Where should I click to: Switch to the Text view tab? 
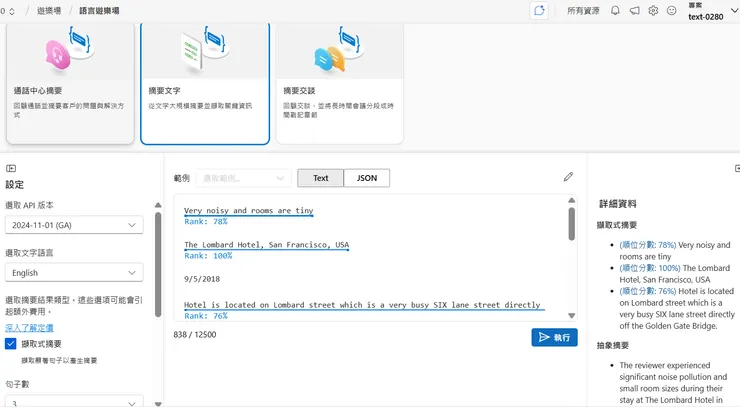[x=320, y=178]
